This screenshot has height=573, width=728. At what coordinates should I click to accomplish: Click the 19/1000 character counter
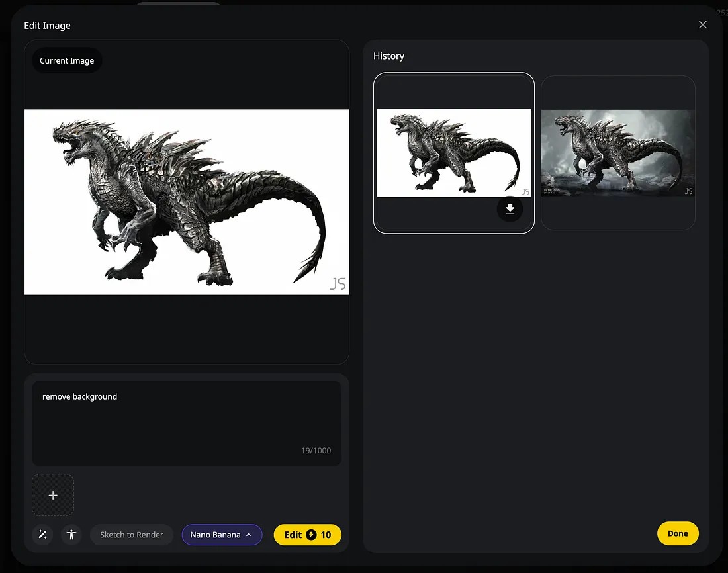click(x=316, y=451)
